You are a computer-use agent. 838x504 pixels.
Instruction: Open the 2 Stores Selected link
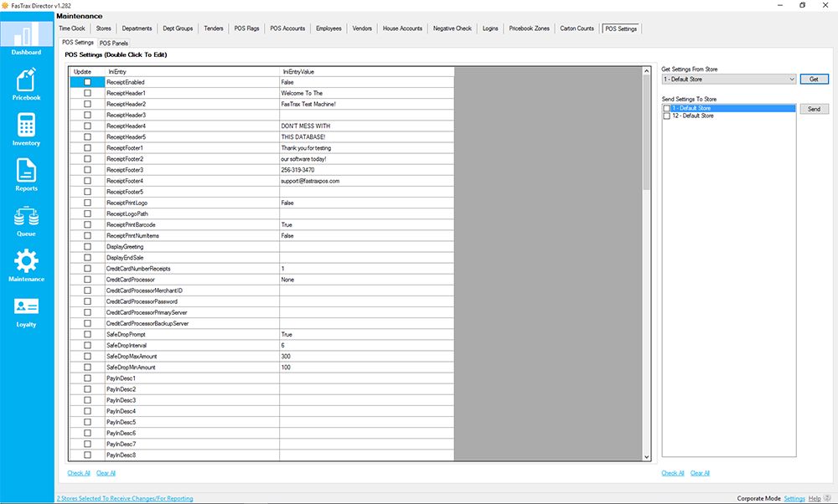(125, 498)
